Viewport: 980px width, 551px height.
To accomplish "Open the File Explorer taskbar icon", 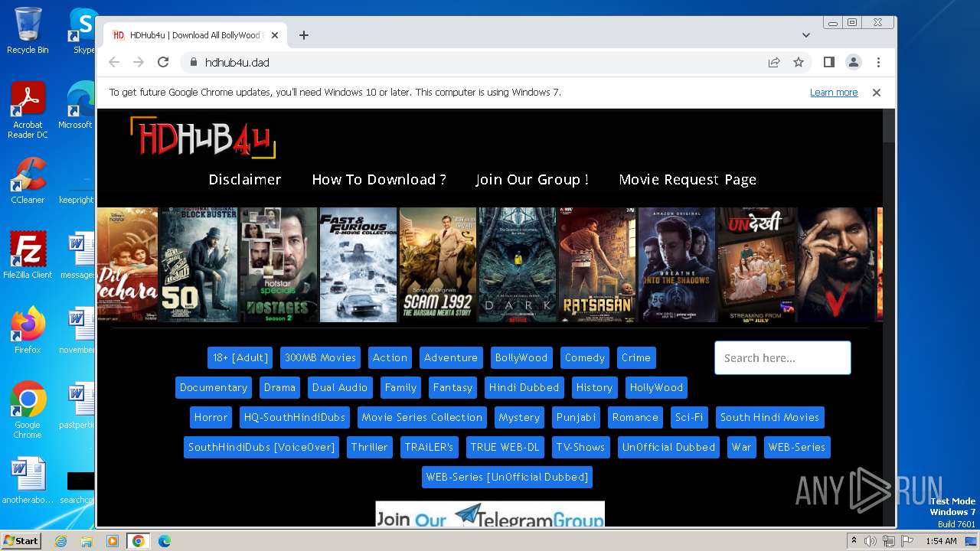I will click(x=87, y=541).
